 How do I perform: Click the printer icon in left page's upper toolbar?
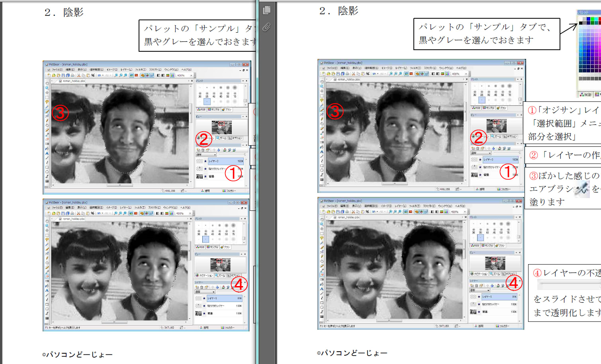(72, 75)
